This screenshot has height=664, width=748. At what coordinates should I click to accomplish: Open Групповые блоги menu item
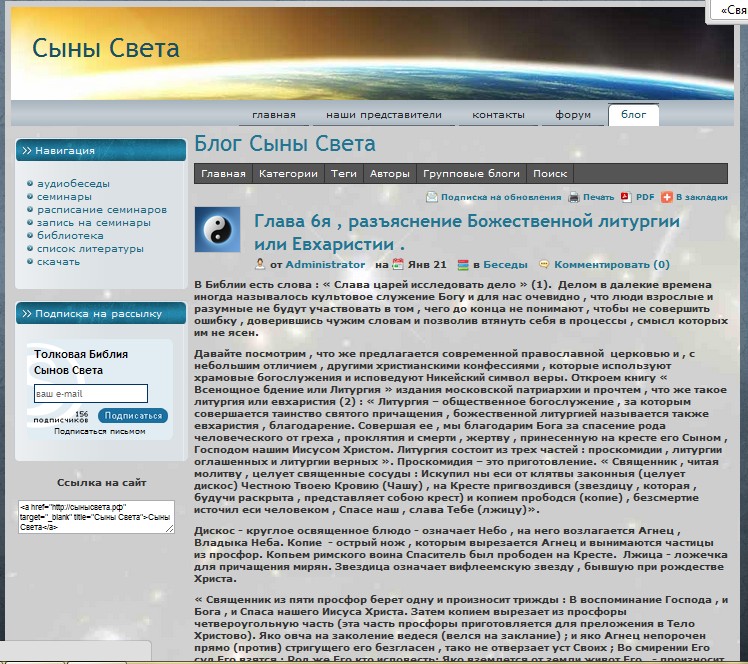click(x=471, y=174)
